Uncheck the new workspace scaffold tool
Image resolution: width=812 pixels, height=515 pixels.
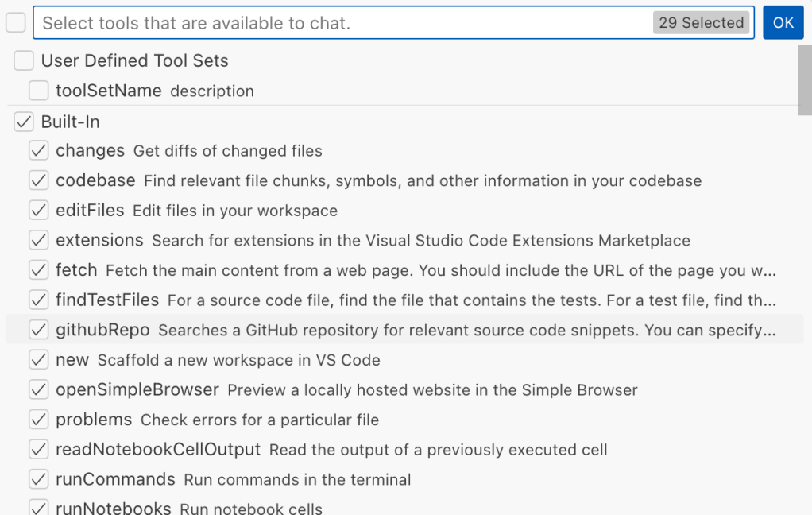[38, 359]
